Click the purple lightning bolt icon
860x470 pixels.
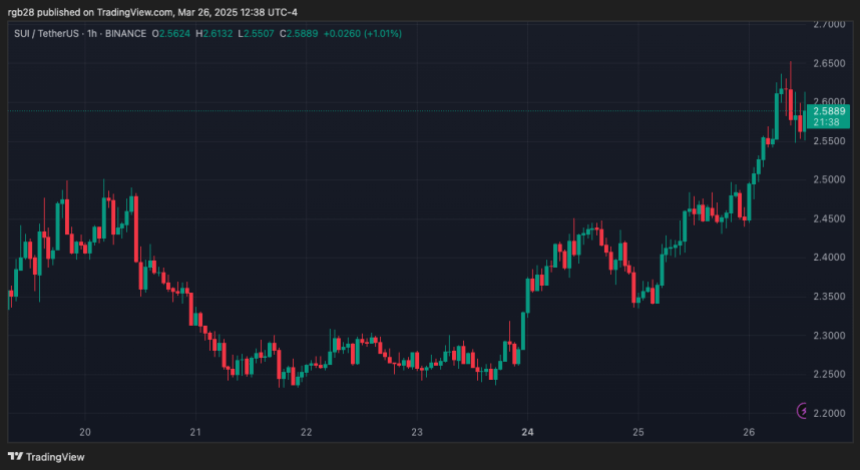pyautogui.click(x=803, y=411)
